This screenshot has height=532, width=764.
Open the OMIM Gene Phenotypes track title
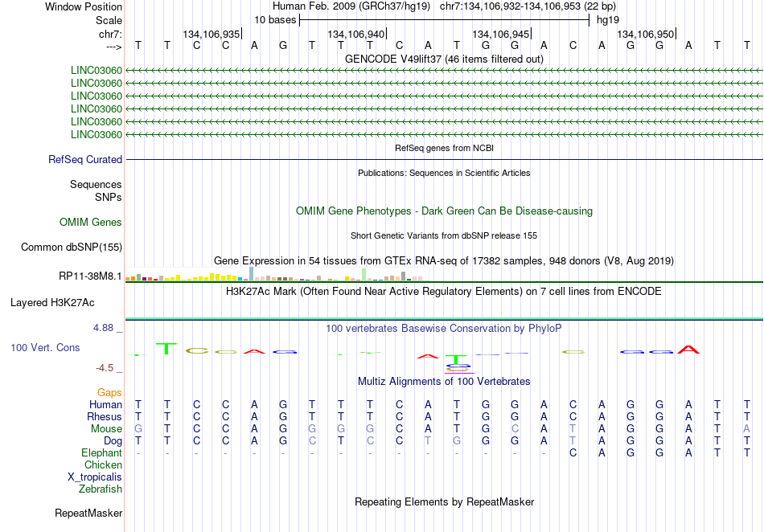click(444, 211)
